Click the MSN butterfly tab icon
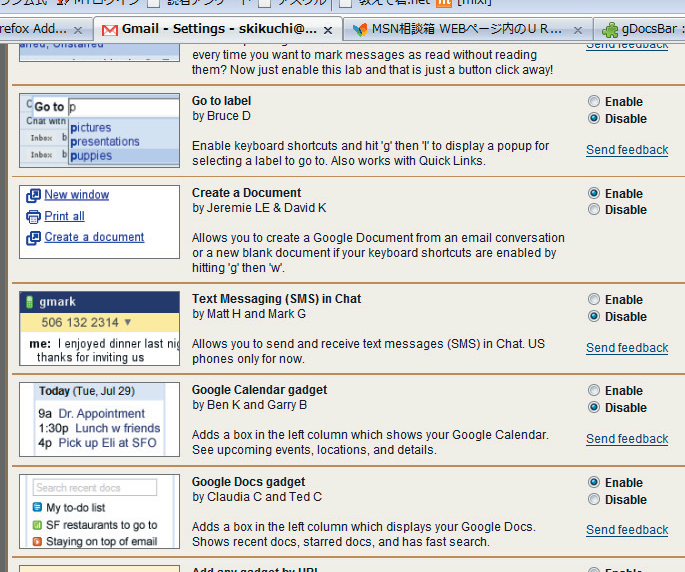 [x=360, y=30]
